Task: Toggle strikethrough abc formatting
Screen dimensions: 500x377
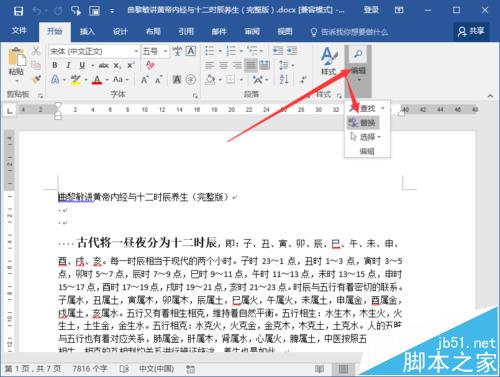Action: (x=104, y=65)
